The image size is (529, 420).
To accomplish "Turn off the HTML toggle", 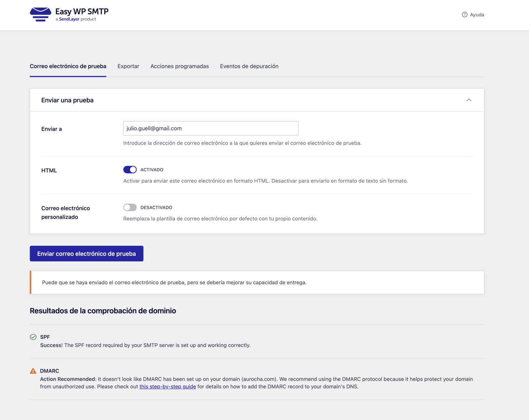I will pyautogui.click(x=130, y=170).
